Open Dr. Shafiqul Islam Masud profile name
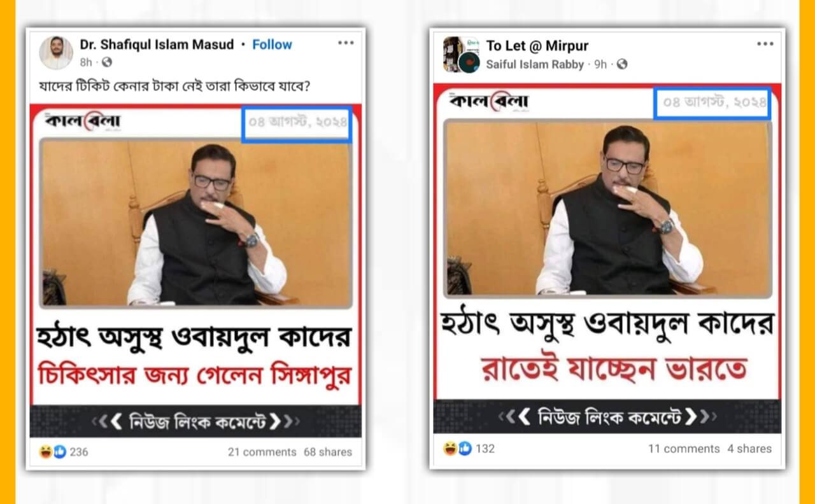The image size is (815, 504). (157, 45)
